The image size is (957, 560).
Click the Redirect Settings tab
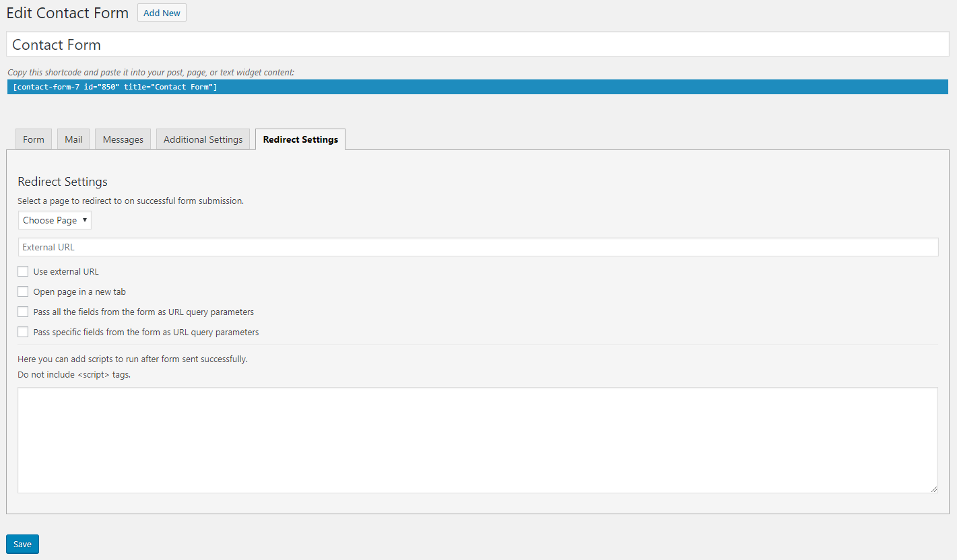(300, 139)
